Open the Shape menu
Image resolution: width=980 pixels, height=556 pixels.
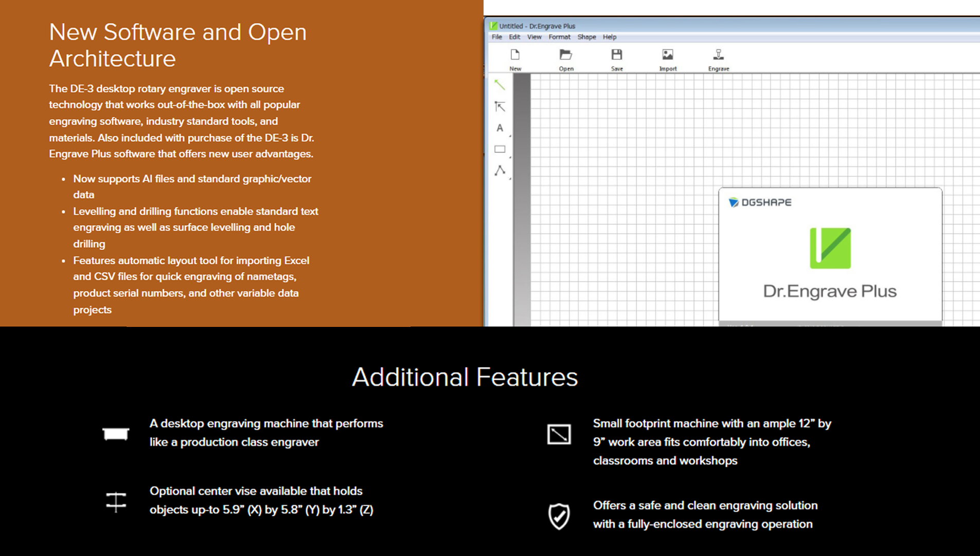[586, 37]
